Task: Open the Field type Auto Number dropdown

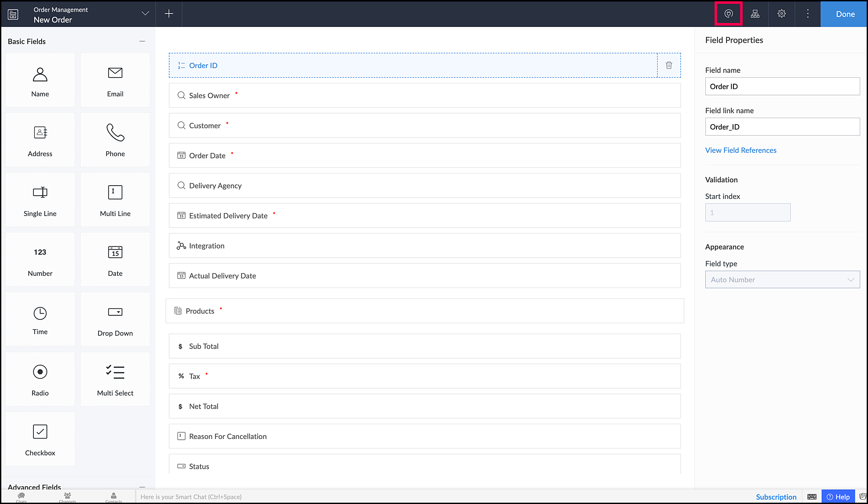Action: coord(782,280)
